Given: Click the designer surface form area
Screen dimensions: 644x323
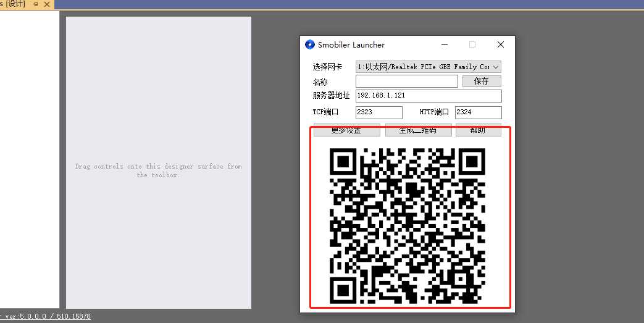Looking at the screenshot, I should pyautogui.click(x=159, y=162).
